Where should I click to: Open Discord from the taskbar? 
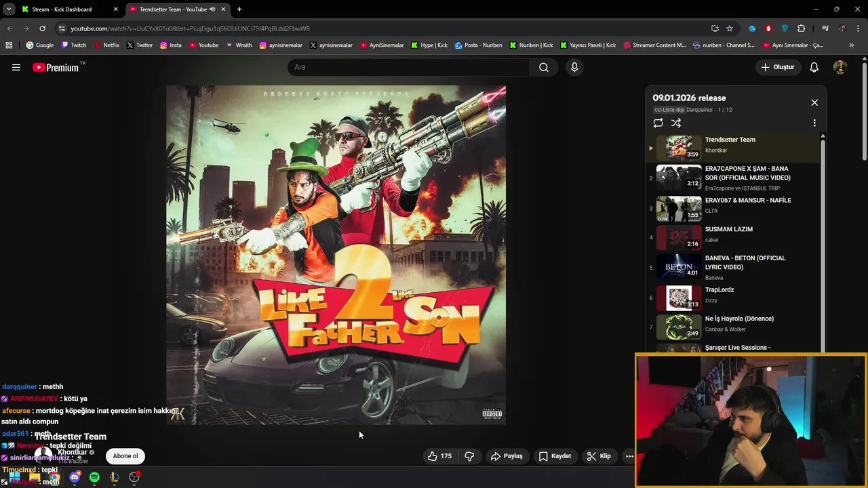[75, 477]
